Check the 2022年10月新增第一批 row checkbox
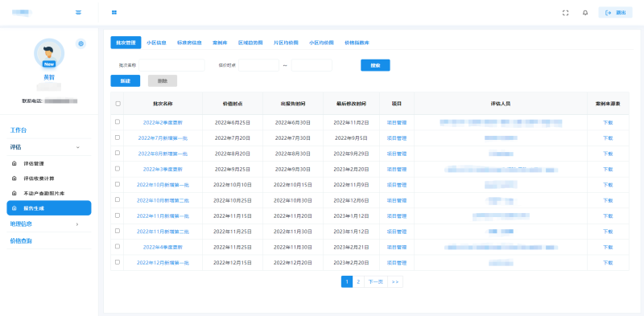 118,184
